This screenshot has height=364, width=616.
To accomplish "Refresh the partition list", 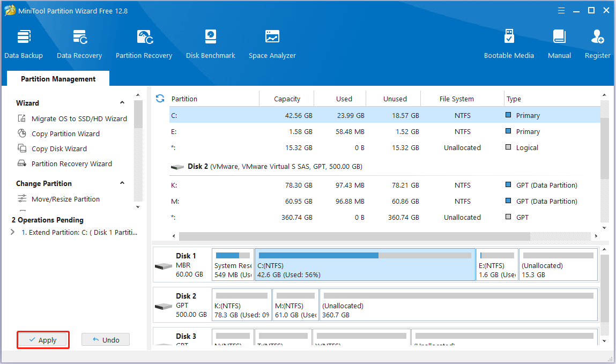I will tap(160, 99).
